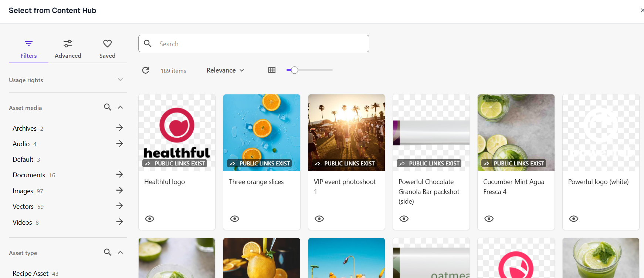
Task: Click the magnifier icon in Search box
Action: 148,44
